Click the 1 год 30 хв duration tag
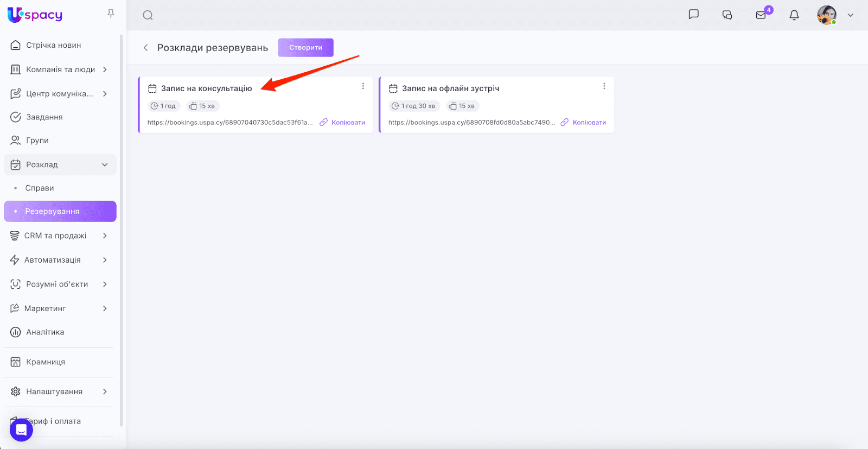868x449 pixels. click(414, 106)
